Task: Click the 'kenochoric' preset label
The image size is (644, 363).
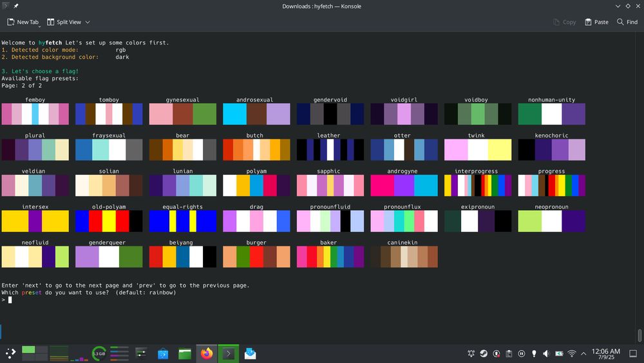Action: (x=552, y=135)
